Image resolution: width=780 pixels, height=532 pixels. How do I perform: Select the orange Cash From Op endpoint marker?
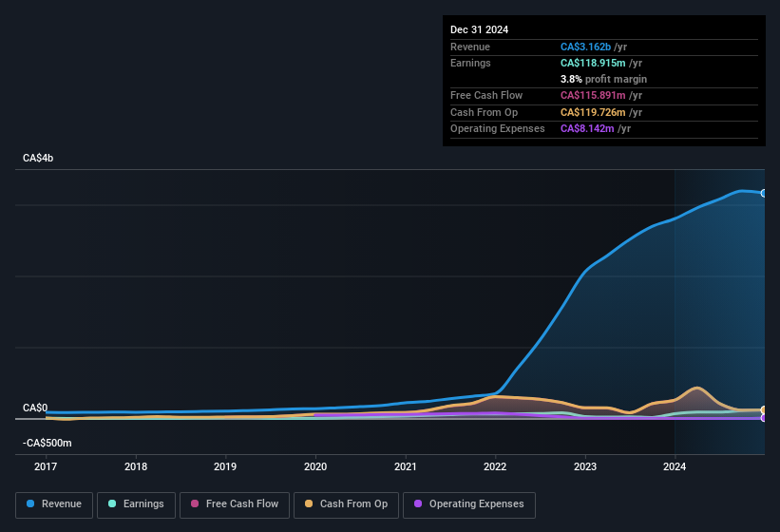[x=764, y=410]
